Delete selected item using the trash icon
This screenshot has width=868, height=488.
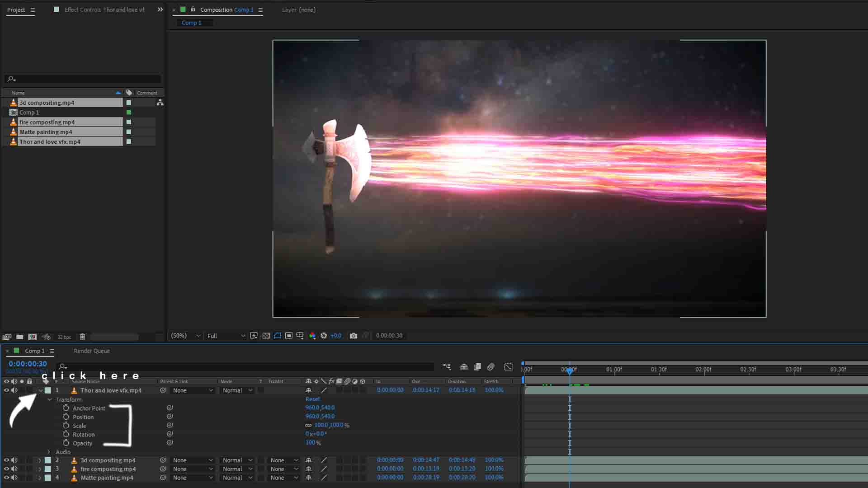point(83,337)
